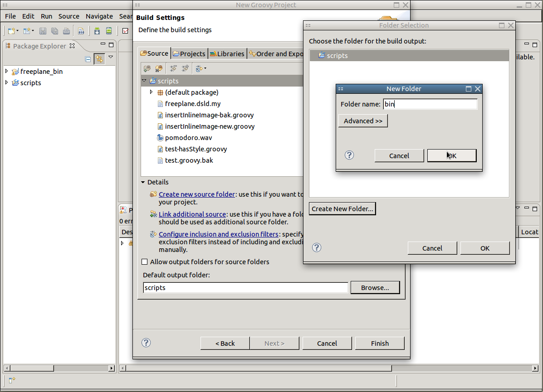Click the Collapse All icon in Package Explorer
The height and width of the screenshot is (392, 543).
[x=88, y=59]
